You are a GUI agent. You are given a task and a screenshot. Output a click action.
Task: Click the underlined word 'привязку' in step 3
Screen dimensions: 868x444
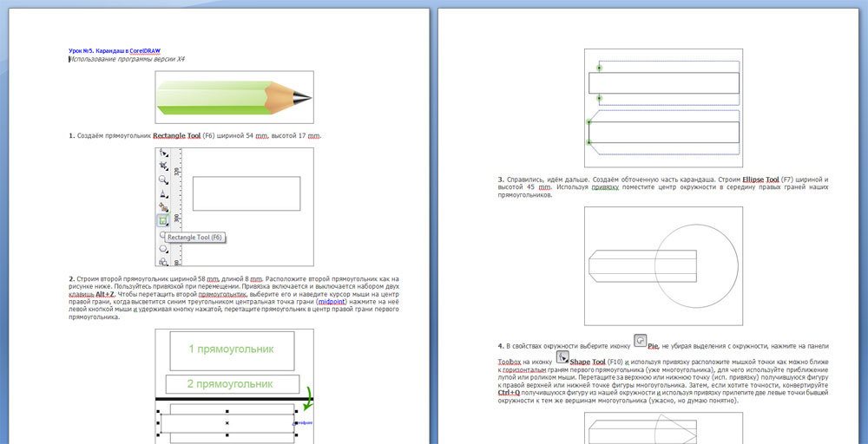coord(605,187)
